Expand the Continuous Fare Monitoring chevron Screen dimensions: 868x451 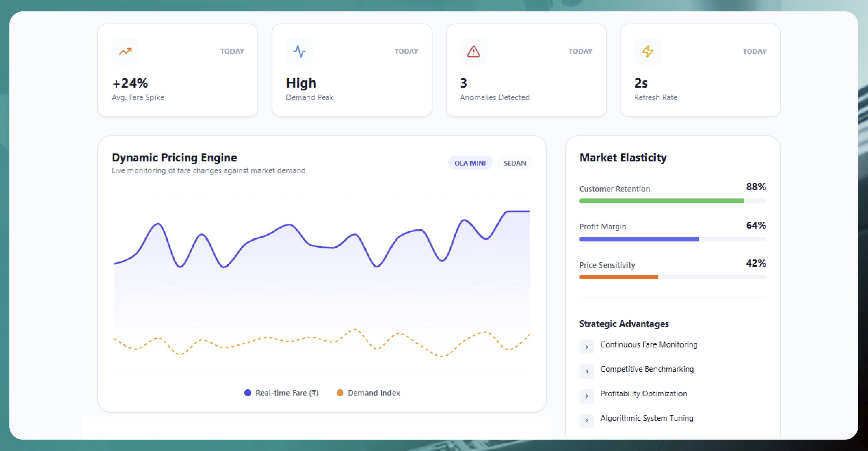point(586,347)
